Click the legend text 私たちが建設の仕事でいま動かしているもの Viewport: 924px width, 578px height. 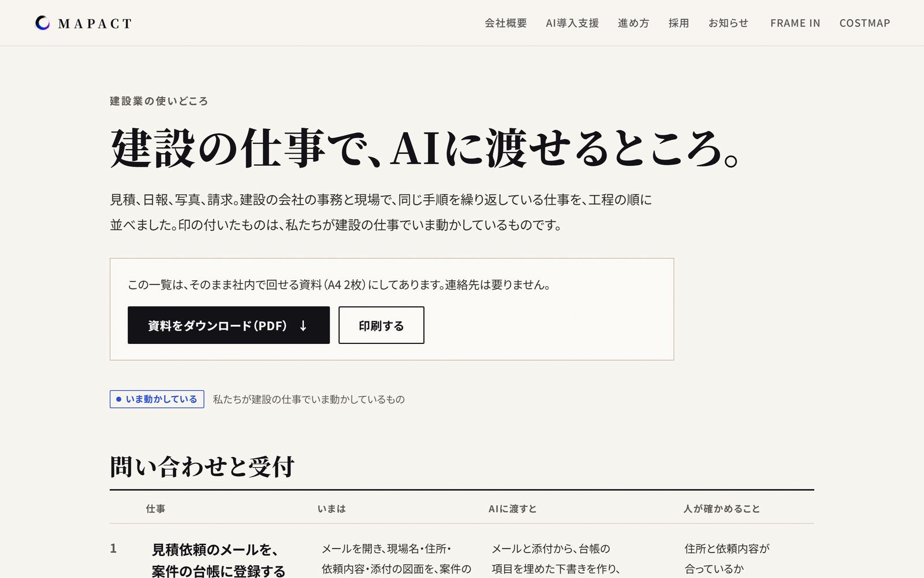pos(308,399)
